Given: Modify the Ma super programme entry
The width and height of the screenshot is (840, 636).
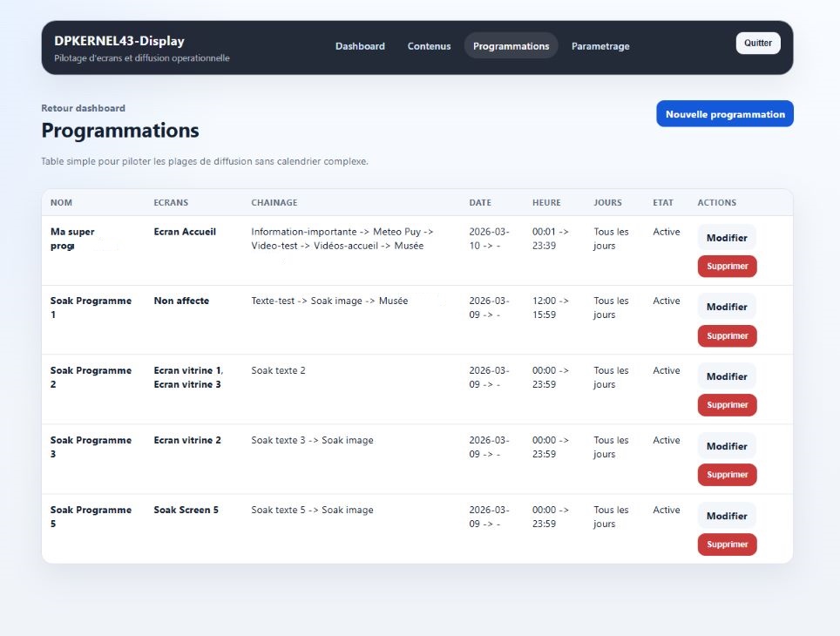Looking at the screenshot, I should click(x=726, y=238).
